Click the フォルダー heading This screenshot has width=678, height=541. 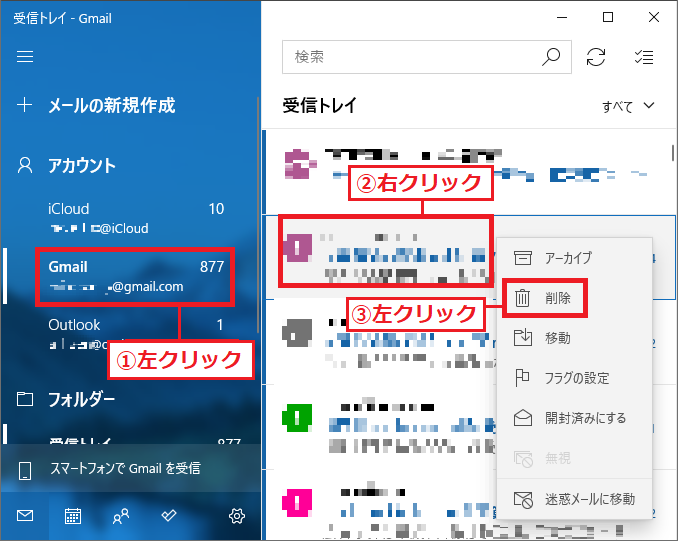click(81, 399)
